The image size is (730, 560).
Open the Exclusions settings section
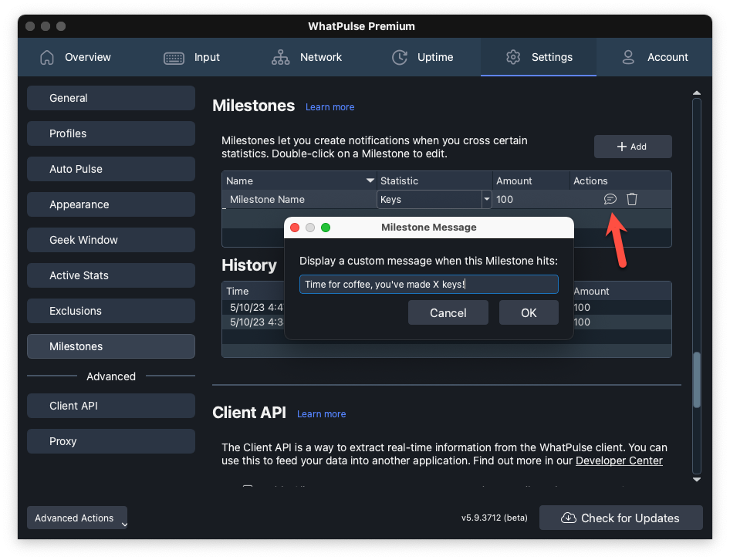pyautogui.click(x=111, y=311)
